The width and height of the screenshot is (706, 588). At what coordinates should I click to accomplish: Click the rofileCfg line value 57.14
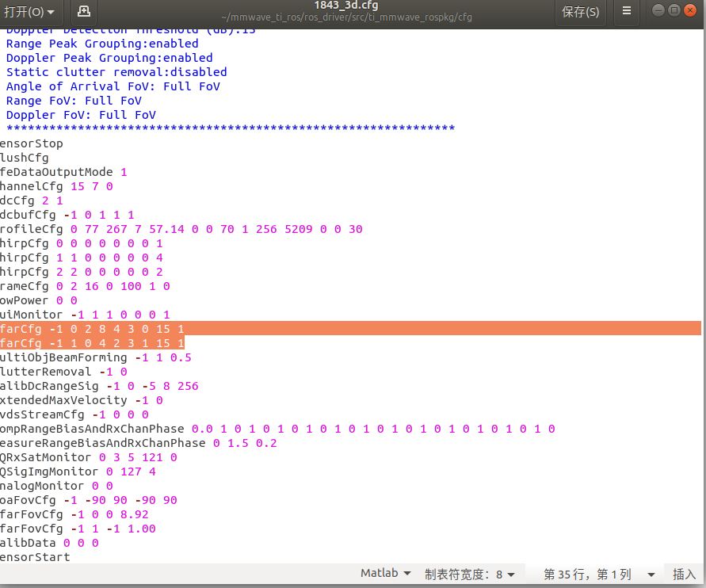click(166, 229)
